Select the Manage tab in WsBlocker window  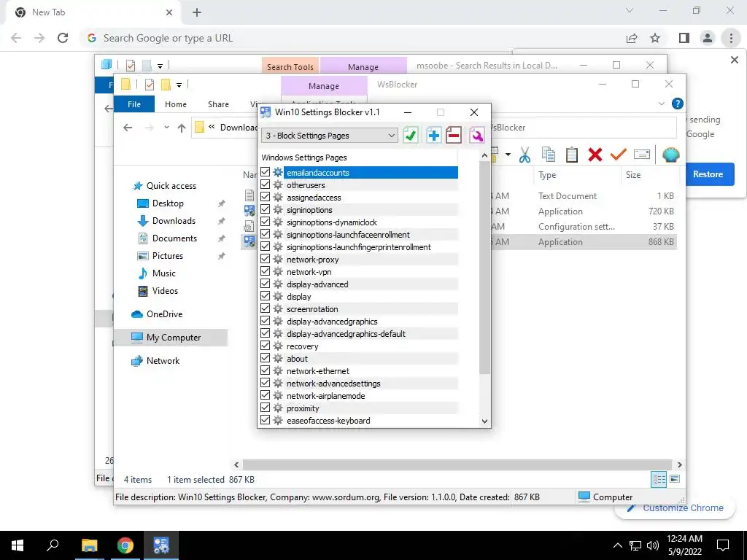(324, 86)
